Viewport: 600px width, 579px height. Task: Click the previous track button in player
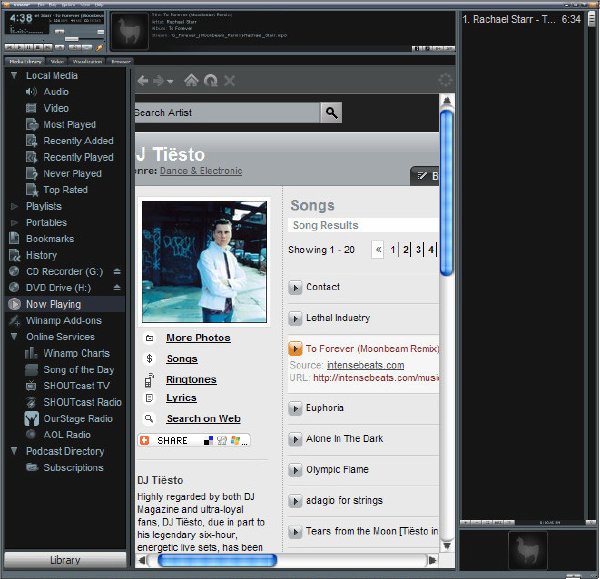pyautogui.click(x=10, y=47)
